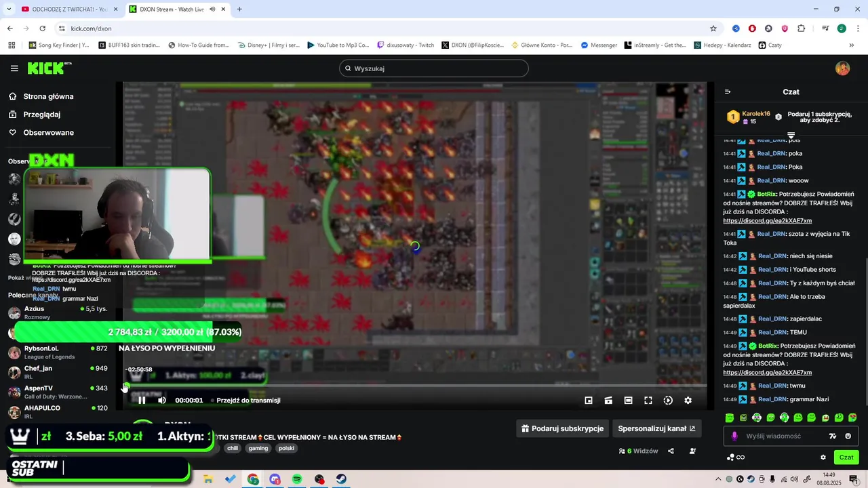Open the viewer list user icon
Viewport: 868px width, 488px height.
(x=692, y=451)
